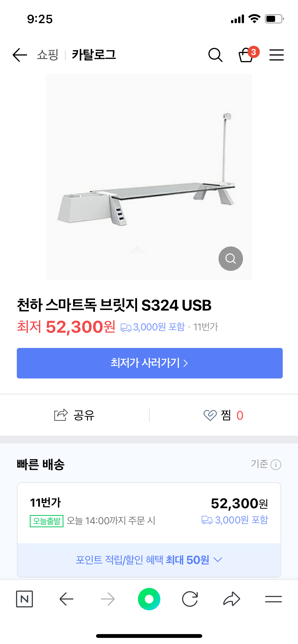Tap the 공유 share button
Screen dimensions: 298x644
(74, 415)
